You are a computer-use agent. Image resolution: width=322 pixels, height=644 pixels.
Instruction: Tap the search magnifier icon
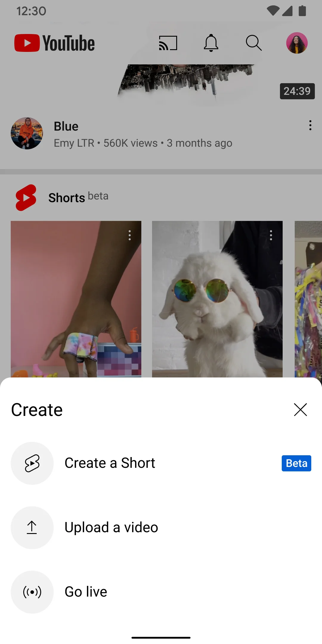pos(254,43)
